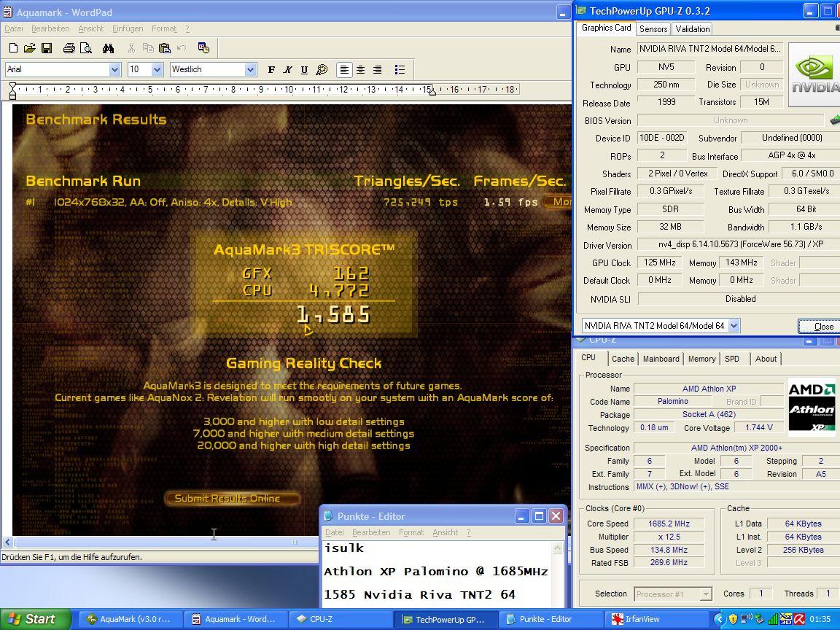Viewport: 840px width, 630px height.
Task: Click the Print icon in WordPad
Action: click(69, 48)
